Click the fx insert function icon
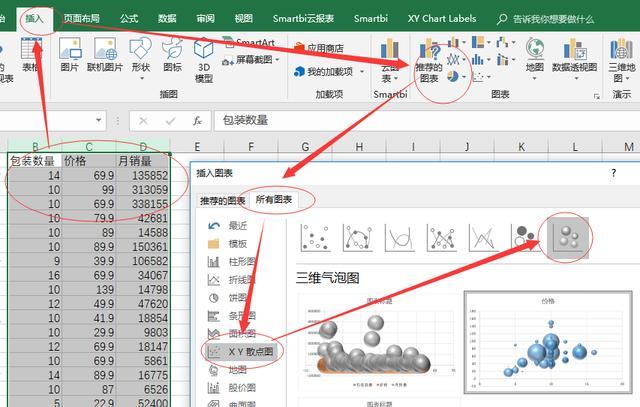This screenshot has height=407, width=640. (197, 121)
